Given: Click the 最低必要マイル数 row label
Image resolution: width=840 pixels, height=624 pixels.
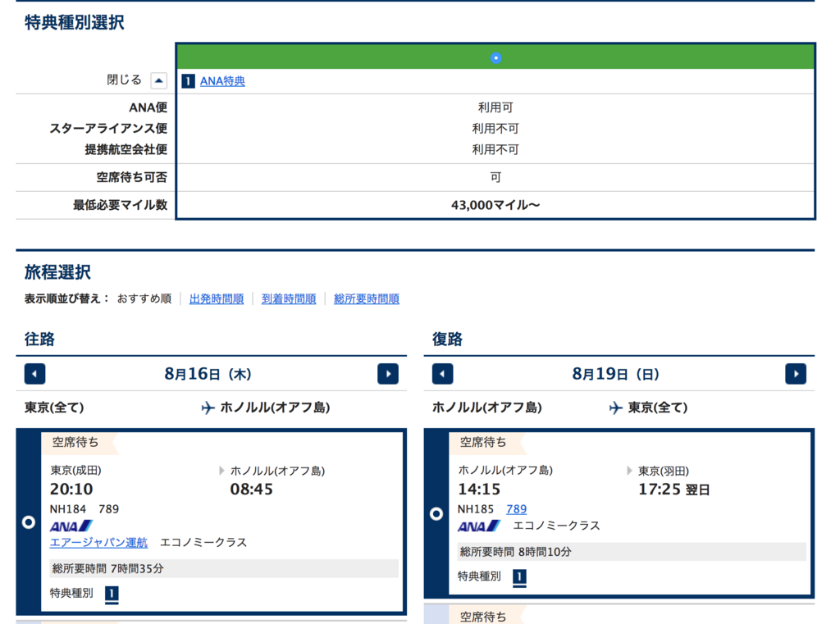Looking at the screenshot, I should coord(121,205).
